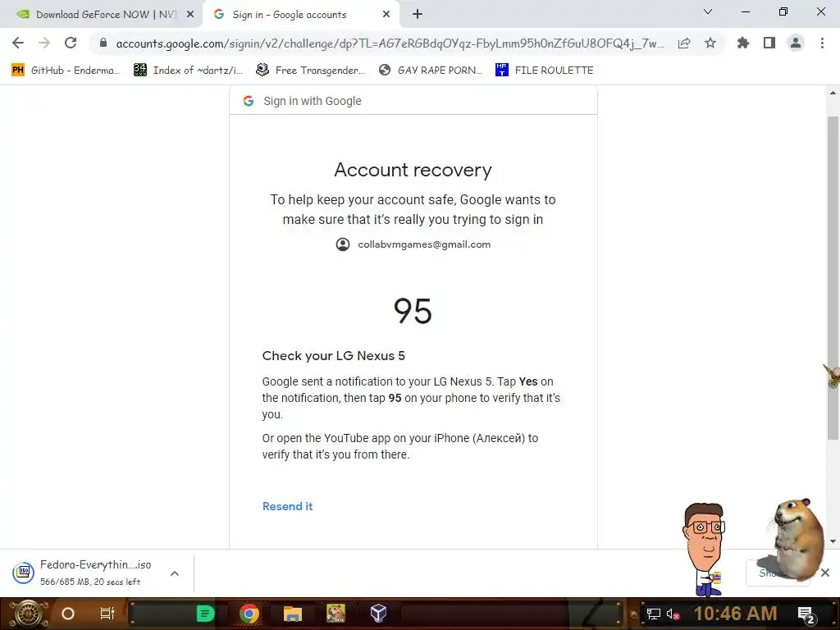Click the forward navigation arrow
840x630 pixels.
coord(44,43)
